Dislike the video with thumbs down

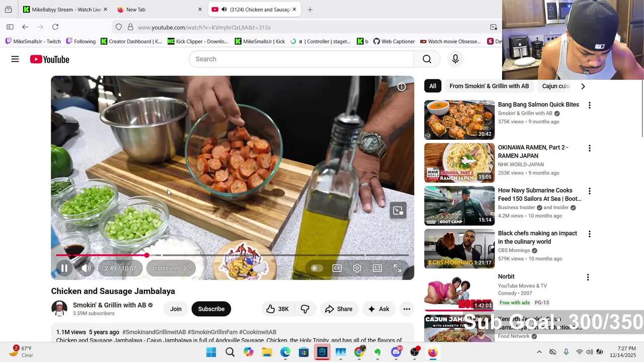tap(305, 309)
